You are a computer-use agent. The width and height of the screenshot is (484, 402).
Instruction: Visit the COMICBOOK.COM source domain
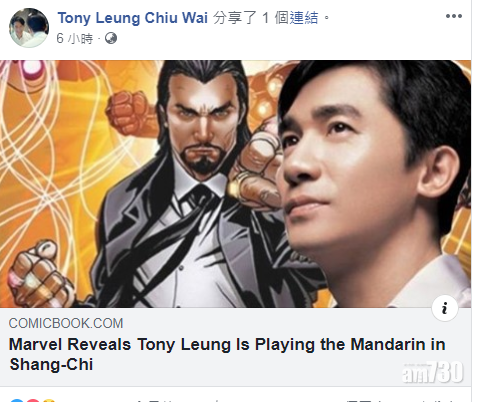pos(66,323)
